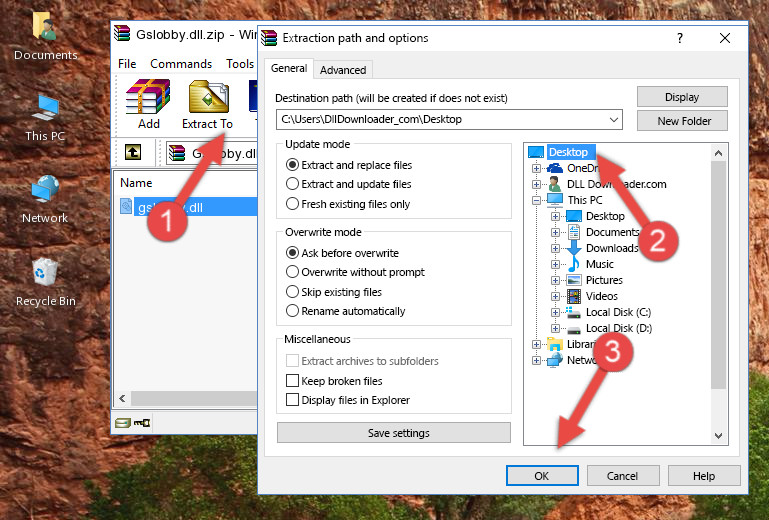
Task: Select Skip existing files option
Action: tap(292, 291)
